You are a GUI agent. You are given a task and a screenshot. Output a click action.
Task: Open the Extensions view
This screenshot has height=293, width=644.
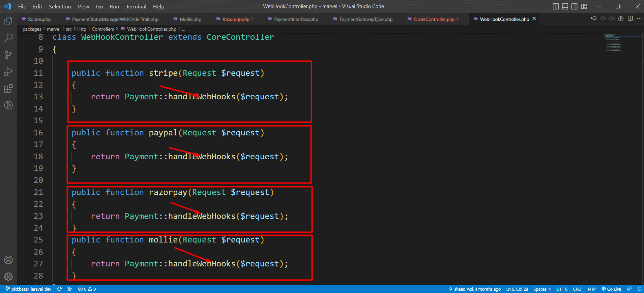pos(8,89)
